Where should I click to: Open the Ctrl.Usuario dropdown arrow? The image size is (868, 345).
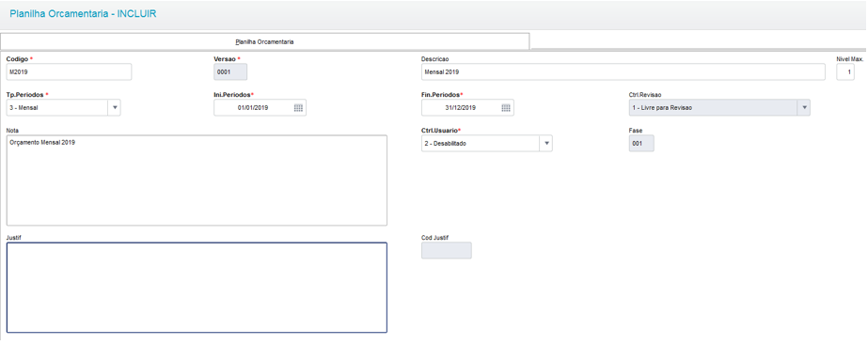click(545, 144)
